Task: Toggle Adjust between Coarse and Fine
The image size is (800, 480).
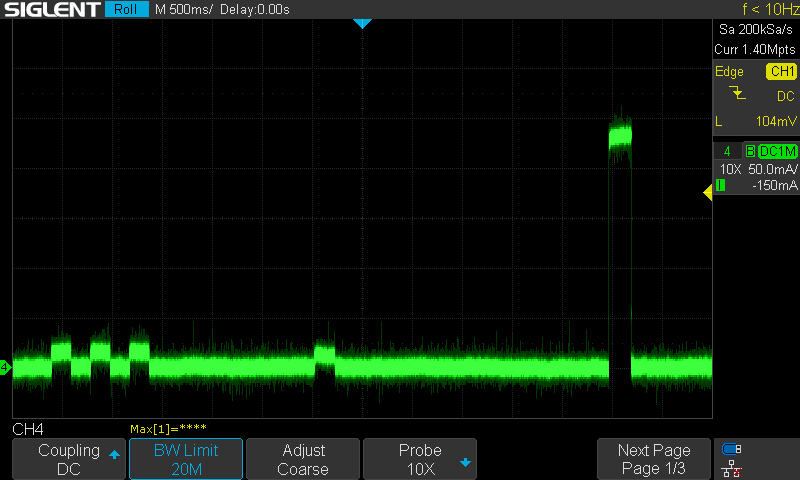Action: (303, 459)
